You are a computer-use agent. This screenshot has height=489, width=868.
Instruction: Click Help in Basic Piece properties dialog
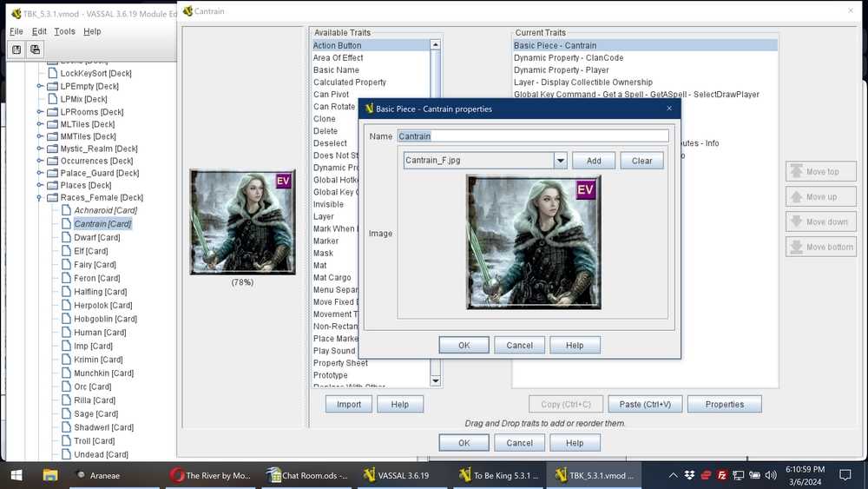(575, 345)
